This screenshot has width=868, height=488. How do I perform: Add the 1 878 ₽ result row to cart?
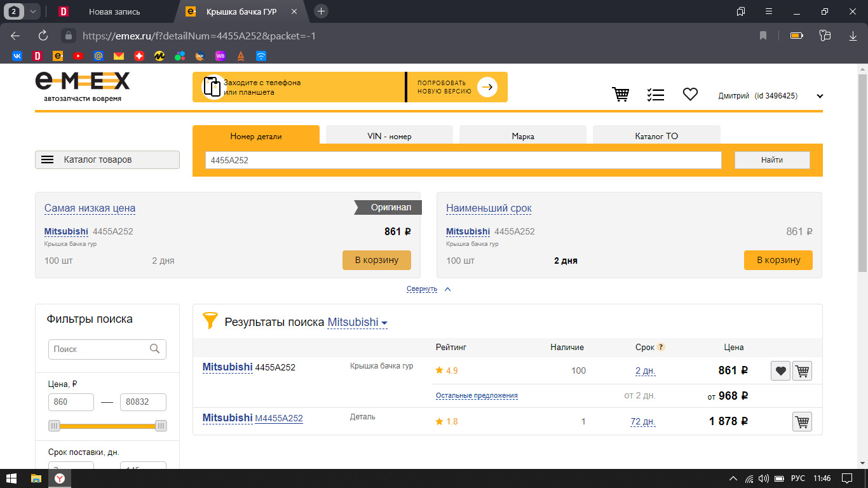click(803, 421)
